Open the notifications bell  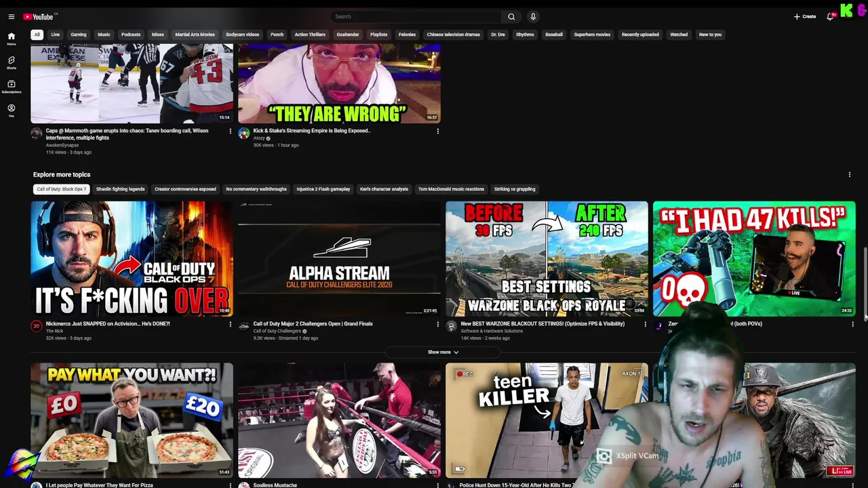tap(830, 17)
